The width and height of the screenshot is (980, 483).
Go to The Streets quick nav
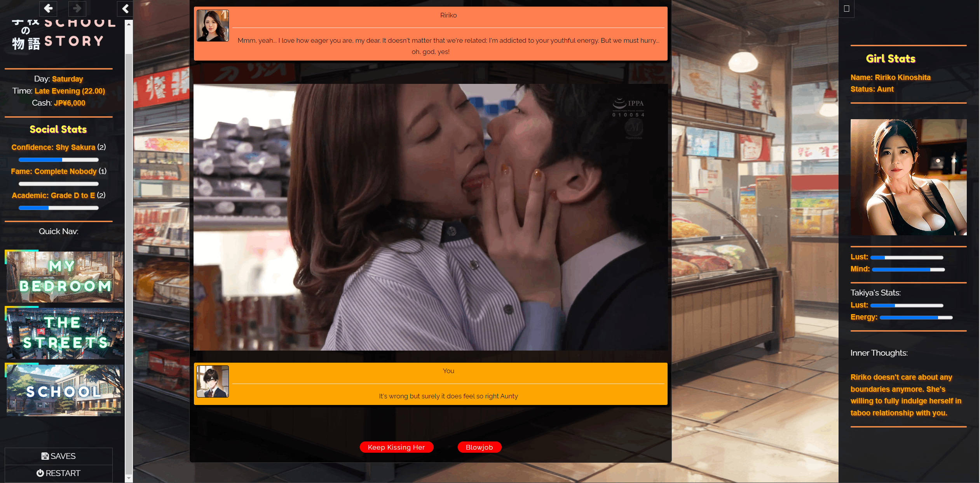click(x=65, y=333)
